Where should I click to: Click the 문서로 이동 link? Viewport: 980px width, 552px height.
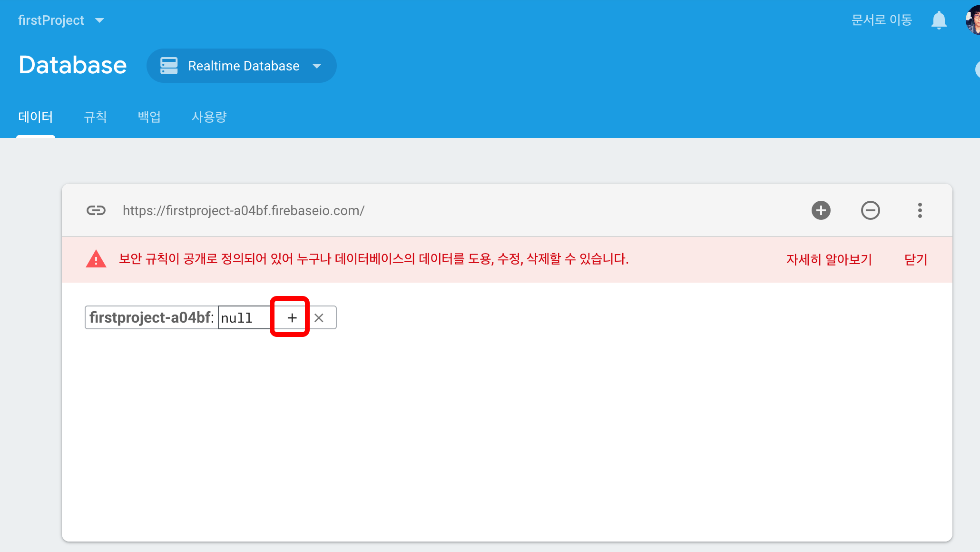click(x=881, y=20)
